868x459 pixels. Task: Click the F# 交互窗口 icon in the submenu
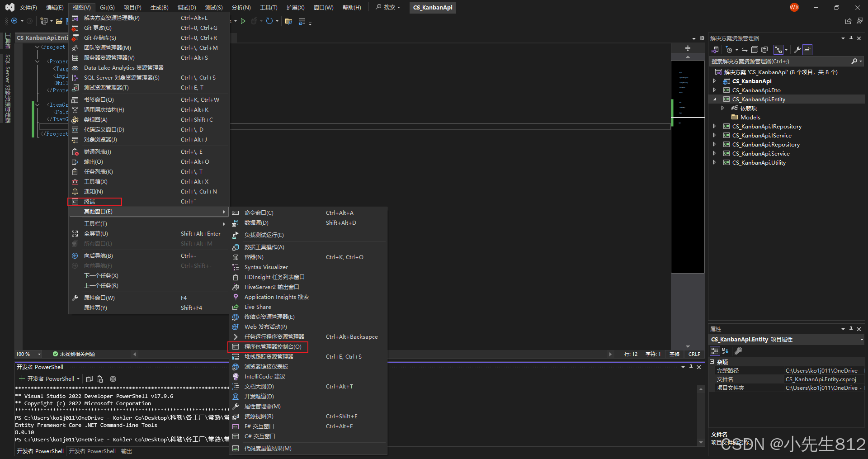tap(236, 426)
